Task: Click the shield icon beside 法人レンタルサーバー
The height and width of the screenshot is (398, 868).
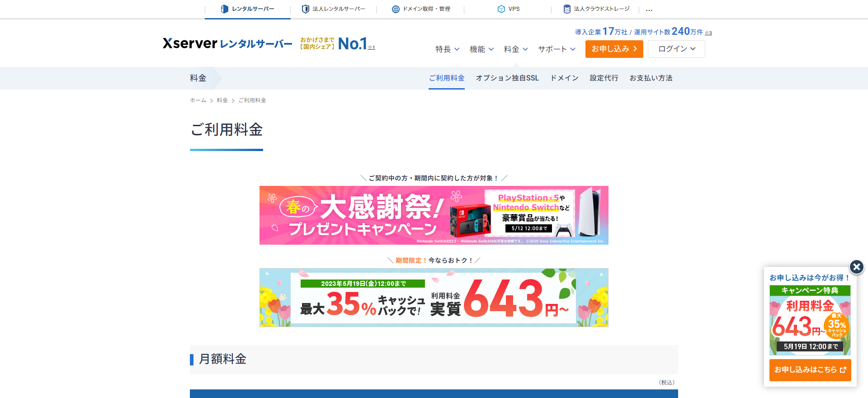Action: [306, 9]
